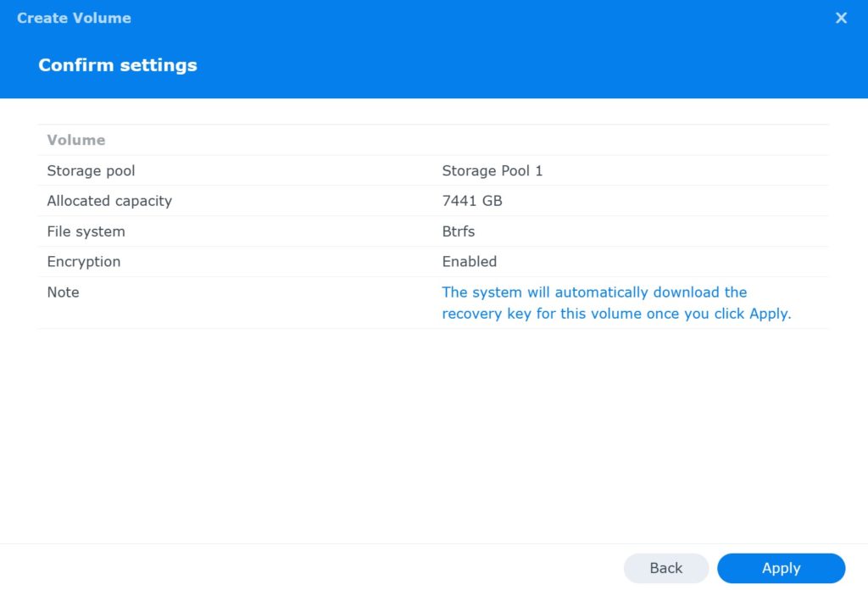Click the divider line under Volume header
The width and height of the screenshot is (868, 590).
point(434,155)
